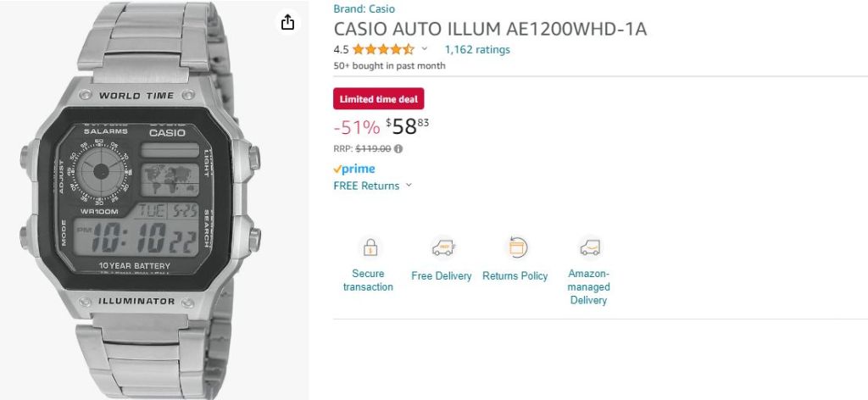Click the Prime badge logo
This screenshot has width=868, height=400.
354,169
